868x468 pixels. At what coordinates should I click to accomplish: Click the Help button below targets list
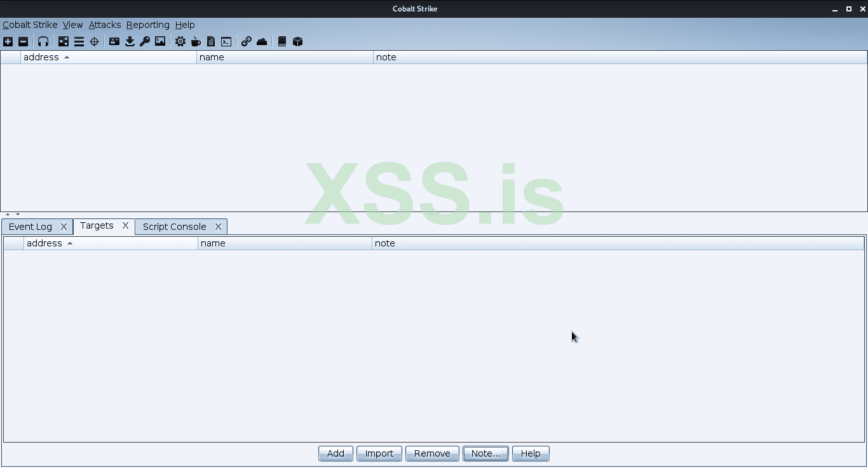531,453
